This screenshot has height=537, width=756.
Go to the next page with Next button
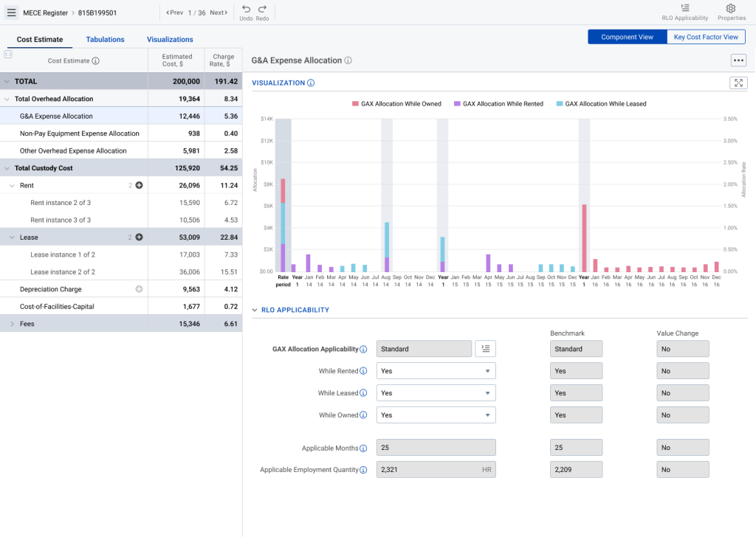tap(220, 12)
